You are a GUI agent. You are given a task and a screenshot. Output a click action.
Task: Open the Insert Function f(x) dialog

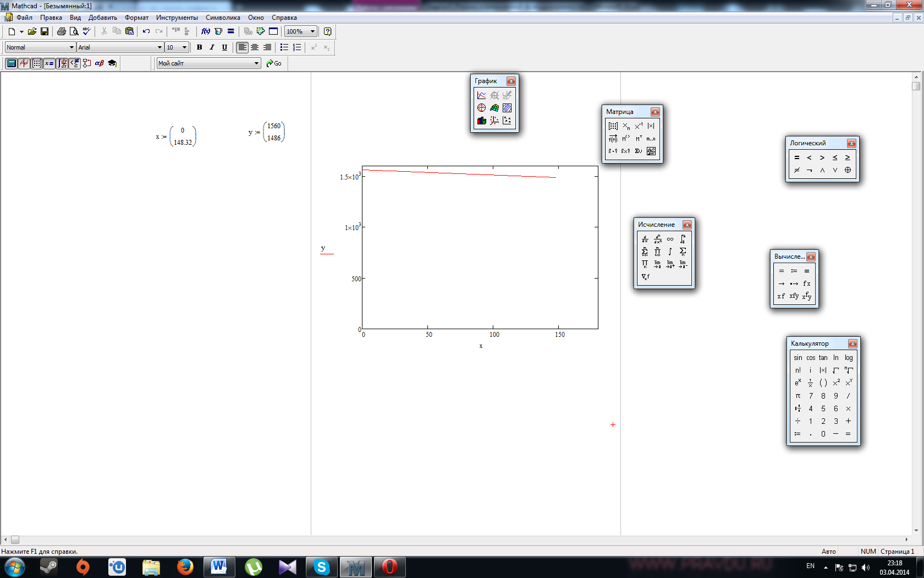point(205,31)
